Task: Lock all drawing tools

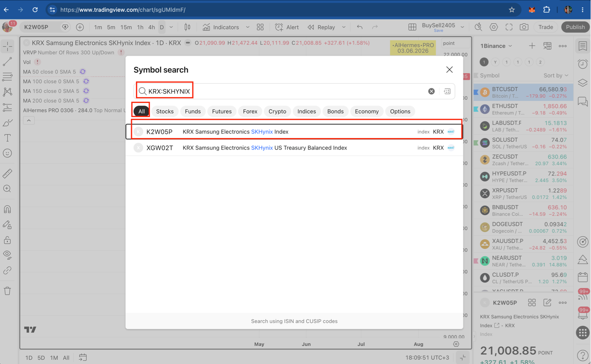Action: tap(7, 240)
